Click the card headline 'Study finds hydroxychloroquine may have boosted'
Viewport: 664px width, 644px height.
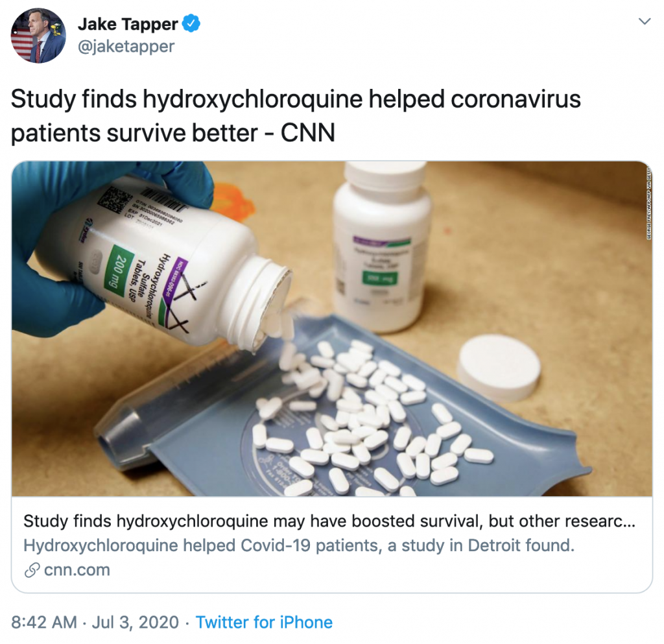pyautogui.click(x=329, y=521)
